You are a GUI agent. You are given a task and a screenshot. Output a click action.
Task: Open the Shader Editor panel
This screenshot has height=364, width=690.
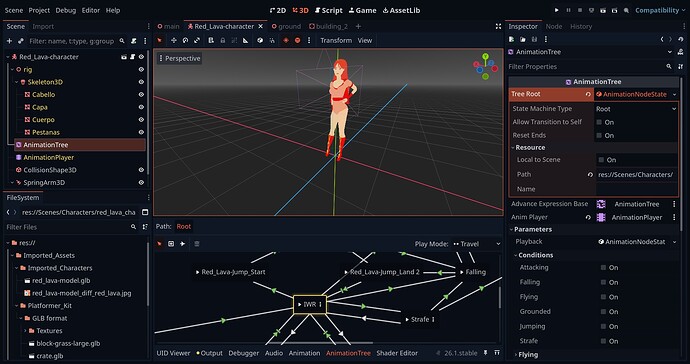pyautogui.click(x=397, y=353)
